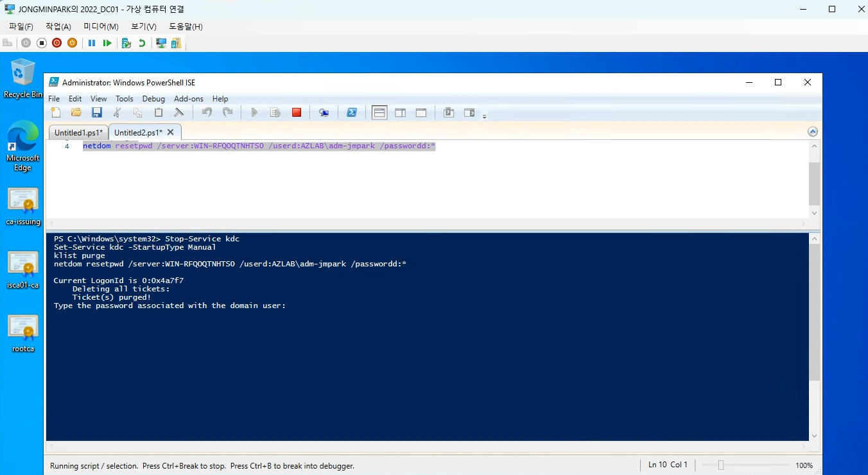Clear the console pane with the brush icon
Image resolution: width=868 pixels, height=475 pixels.
(x=179, y=113)
